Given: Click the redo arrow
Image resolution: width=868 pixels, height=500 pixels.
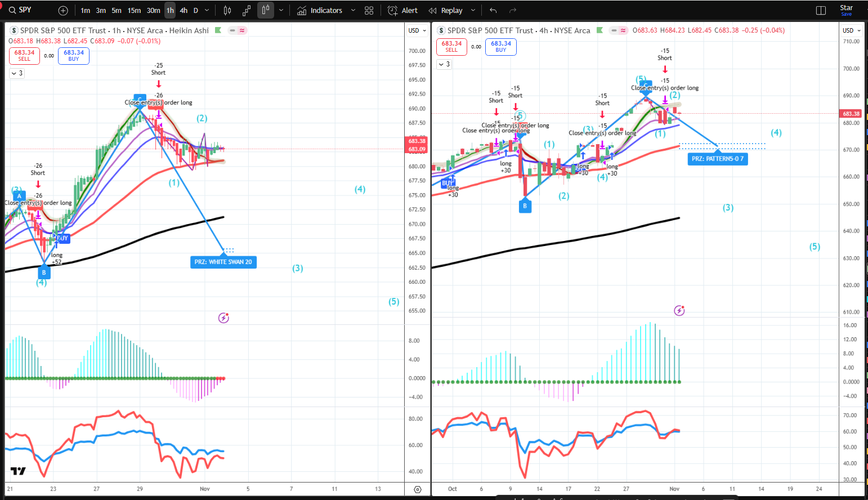Looking at the screenshot, I should point(512,11).
